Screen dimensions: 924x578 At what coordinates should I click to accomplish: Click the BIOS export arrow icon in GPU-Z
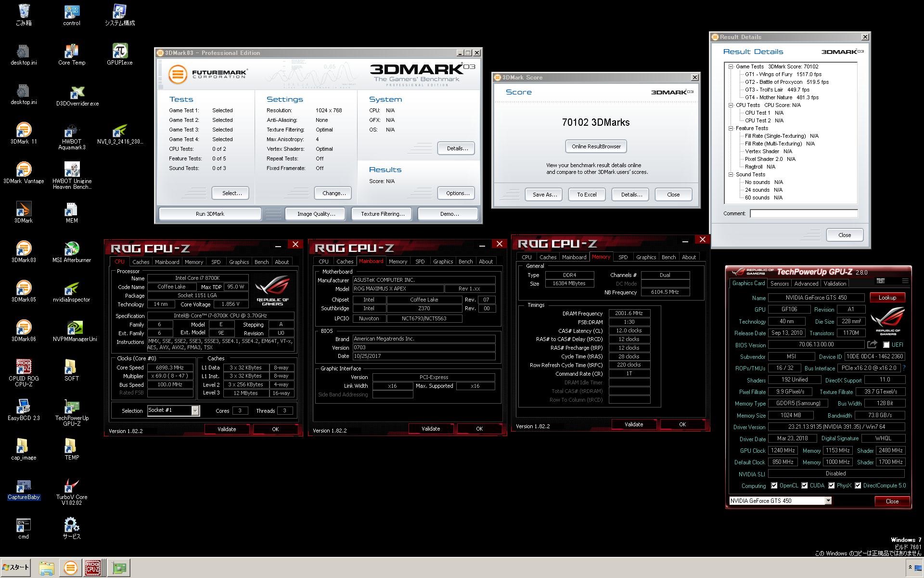click(x=872, y=344)
